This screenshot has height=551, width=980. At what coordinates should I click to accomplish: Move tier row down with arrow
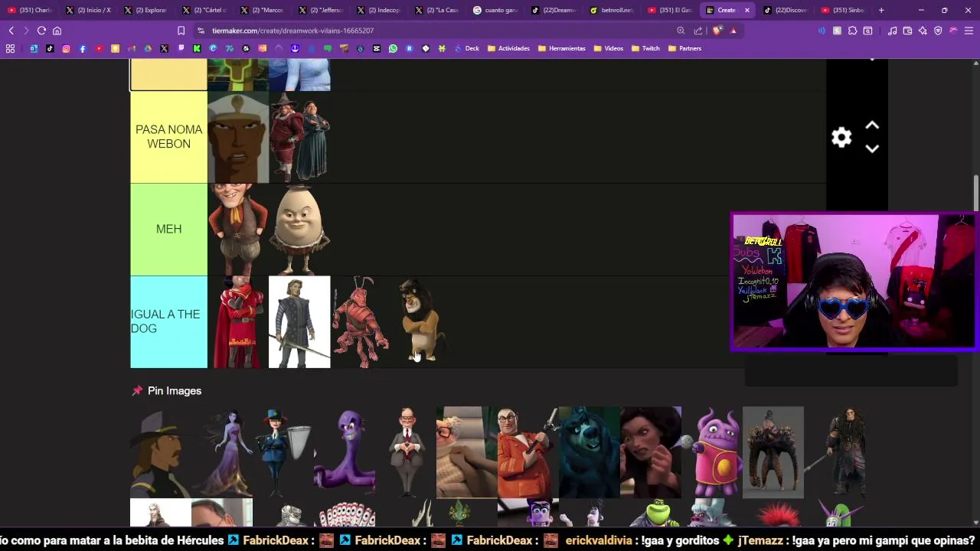872,149
